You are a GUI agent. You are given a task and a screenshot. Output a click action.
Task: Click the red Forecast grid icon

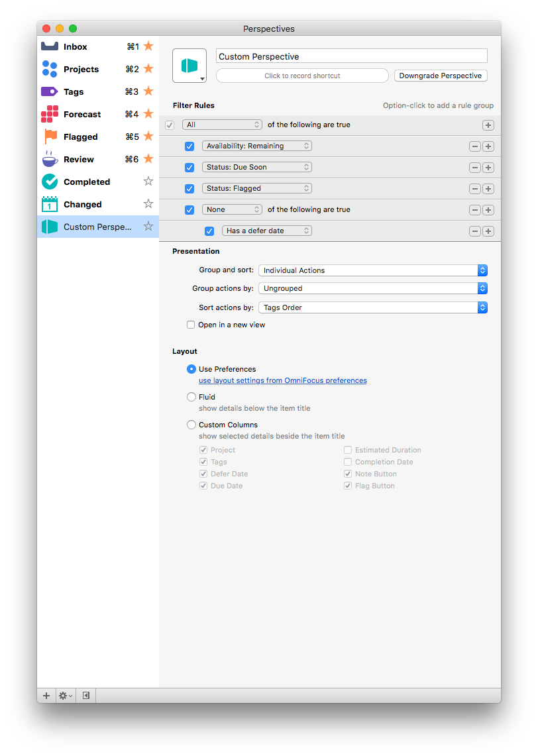point(50,114)
